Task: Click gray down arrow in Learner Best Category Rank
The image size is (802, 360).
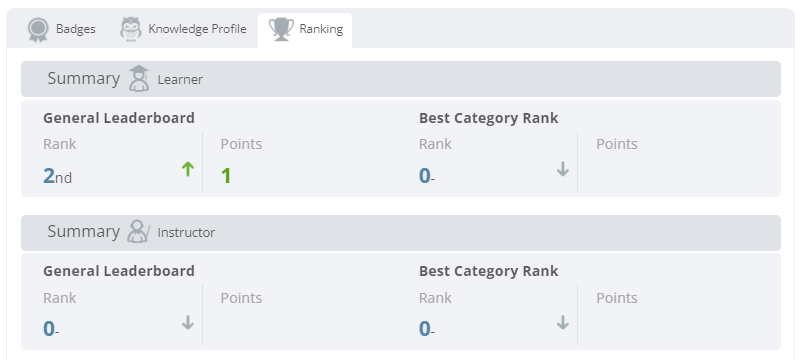Action: coord(563,169)
